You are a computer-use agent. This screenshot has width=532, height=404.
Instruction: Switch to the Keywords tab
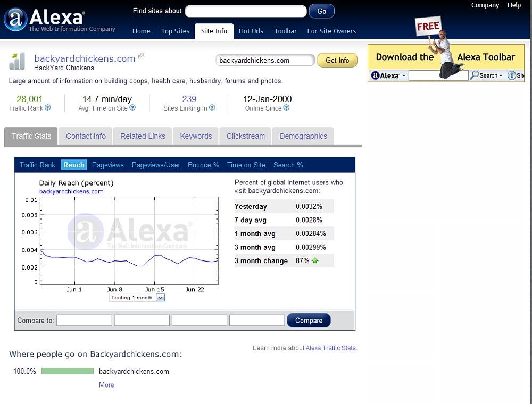pyautogui.click(x=196, y=136)
